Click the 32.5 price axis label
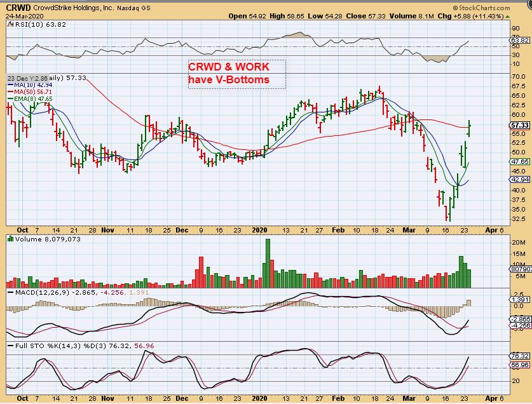Viewport: 532px width, 404px height. pyautogui.click(x=519, y=219)
